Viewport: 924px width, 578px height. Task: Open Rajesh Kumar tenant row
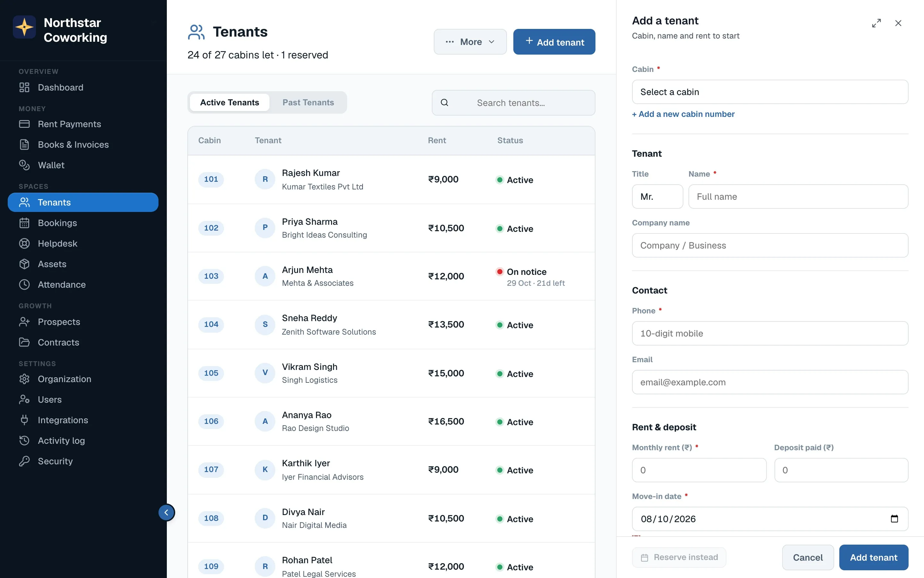tap(391, 179)
